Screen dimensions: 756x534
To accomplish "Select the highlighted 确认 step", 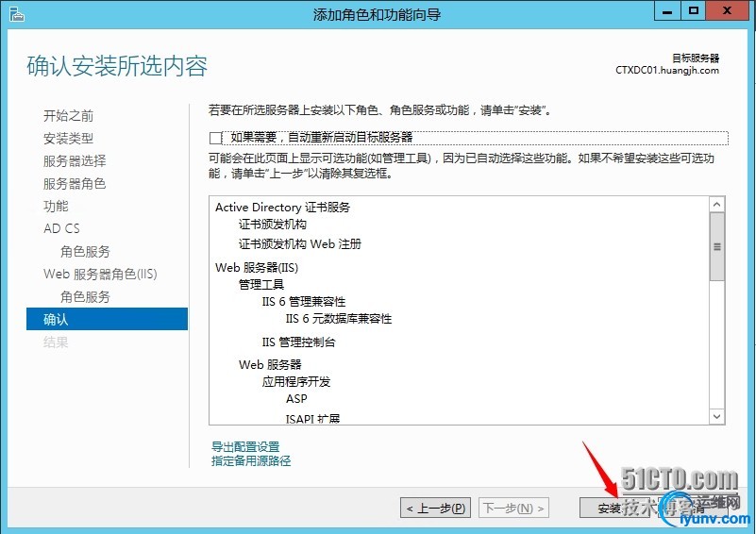I will pyautogui.click(x=107, y=319).
